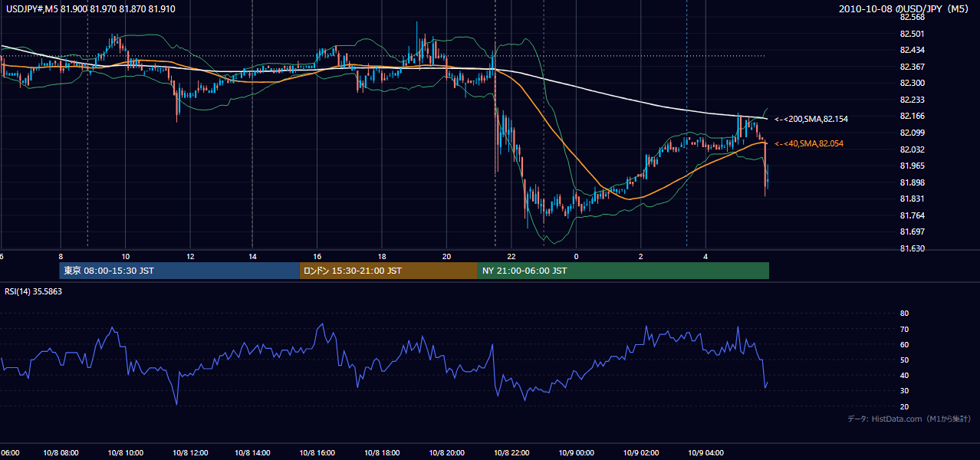Click the bottom time label 10/8 10:00

pyautogui.click(x=124, y=453)
